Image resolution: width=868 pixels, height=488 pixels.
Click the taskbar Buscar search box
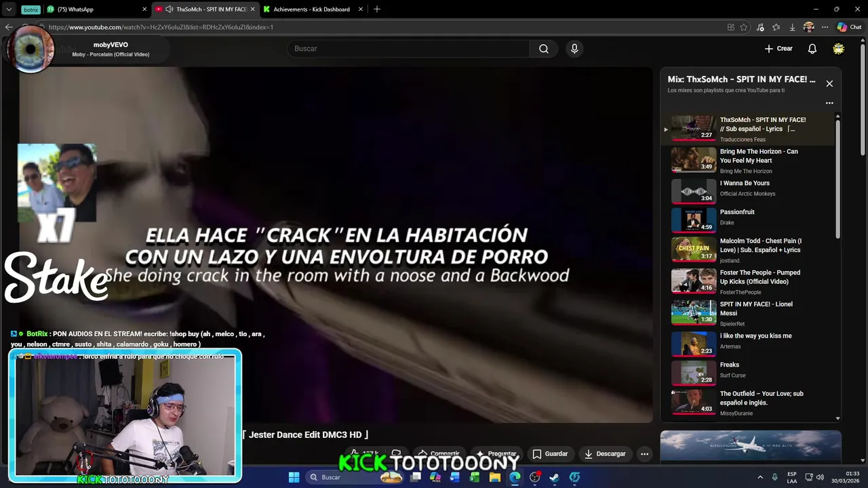(355, 477)
